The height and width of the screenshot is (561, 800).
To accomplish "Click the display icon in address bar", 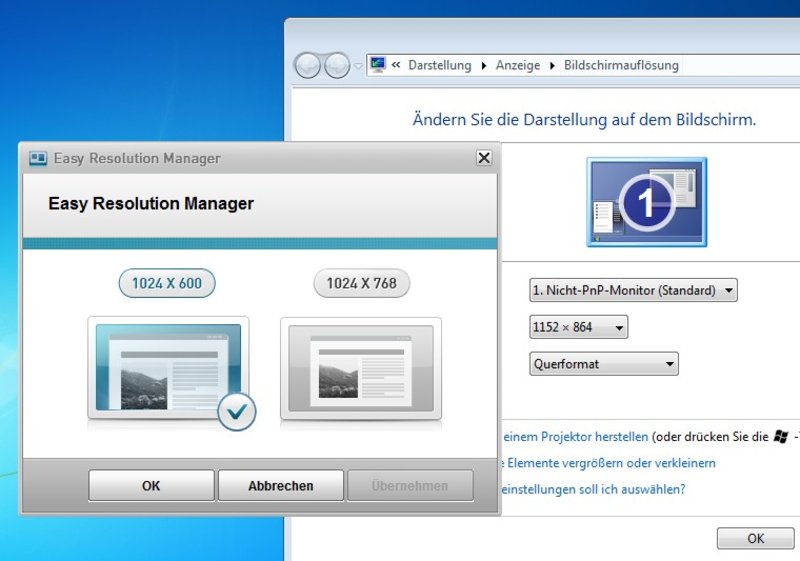I will (x=378, y=65).
